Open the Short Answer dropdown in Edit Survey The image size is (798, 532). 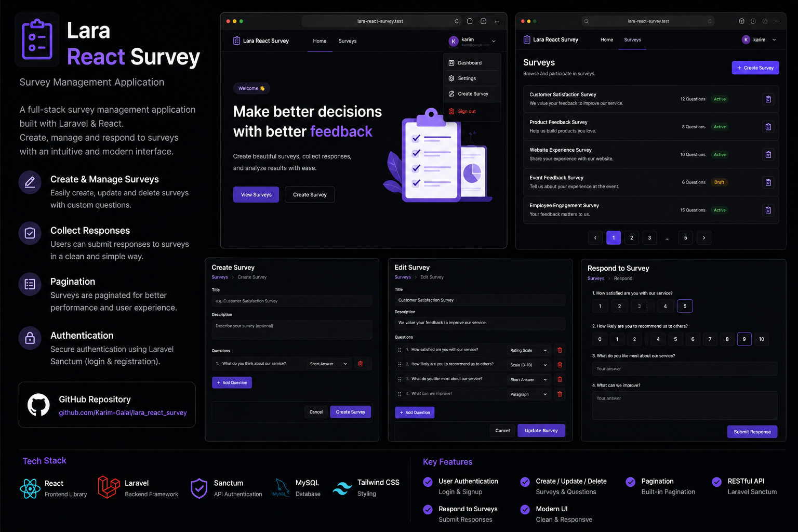coord(528,380)
